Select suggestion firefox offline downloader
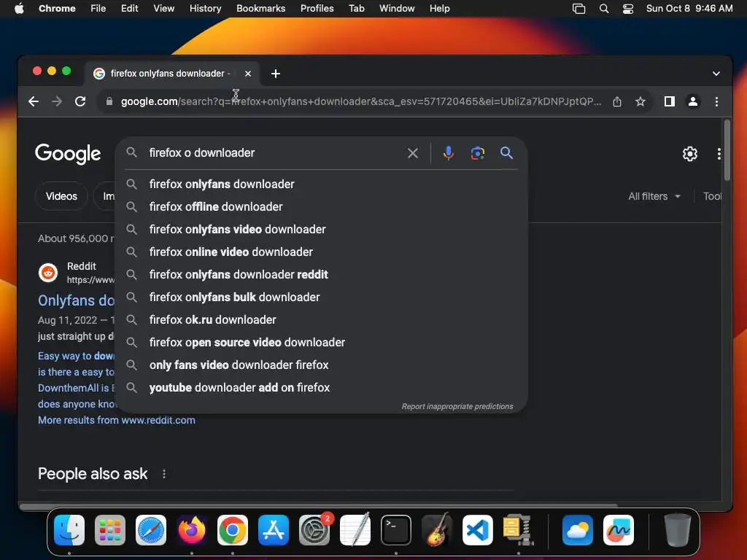The height and width of the screenshot is (560, 747). coord(322,206)
